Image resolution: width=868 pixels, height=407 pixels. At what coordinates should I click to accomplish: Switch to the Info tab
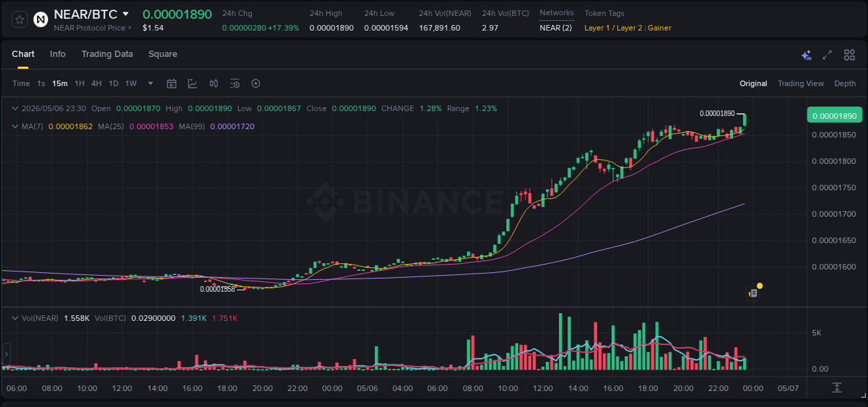click(58, 54)
